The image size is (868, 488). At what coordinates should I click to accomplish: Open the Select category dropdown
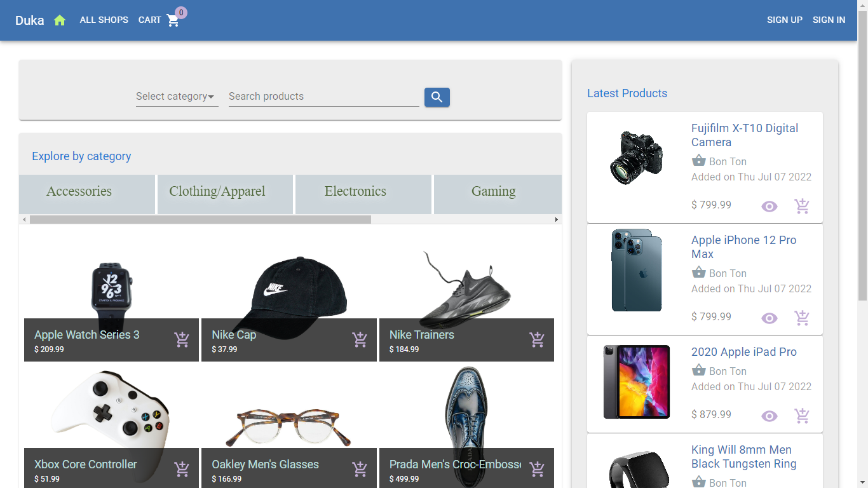pyautogui.click(x=177, y=97)
